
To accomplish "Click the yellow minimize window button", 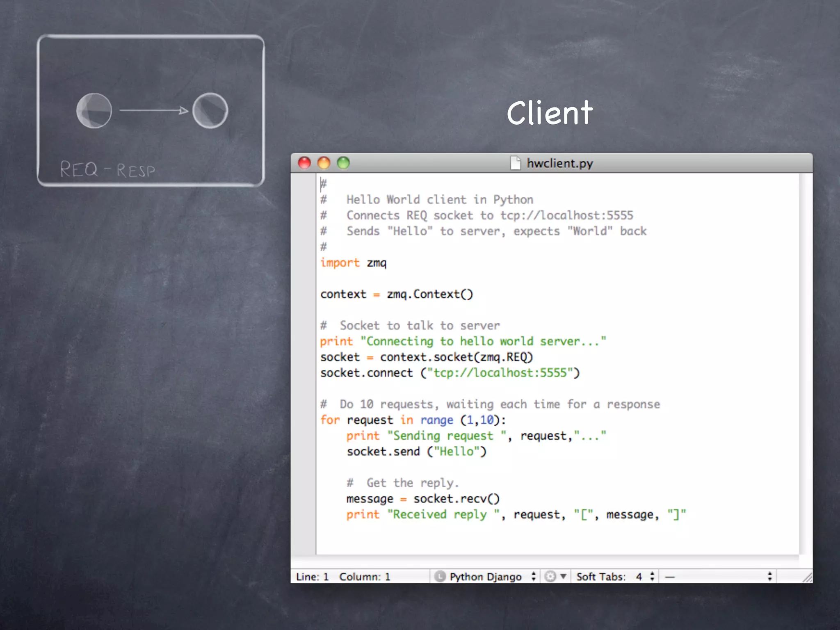I will pyautogui.click(x=324, y=163).
